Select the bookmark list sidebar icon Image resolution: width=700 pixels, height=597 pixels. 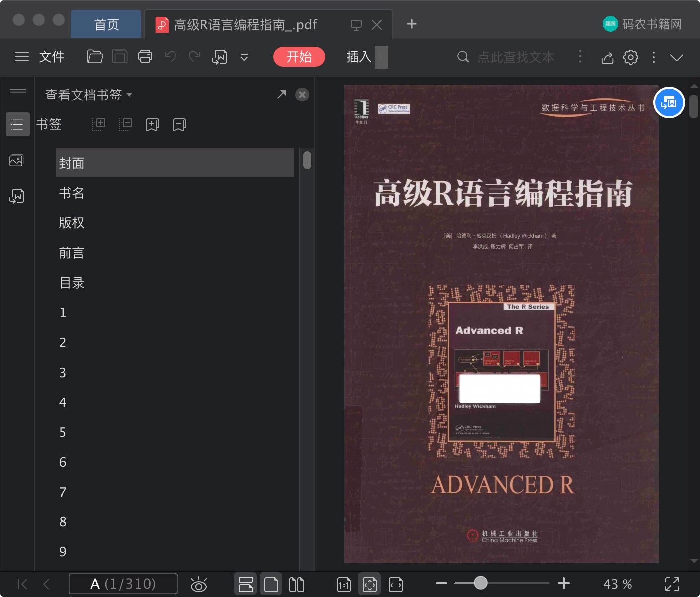point(17,124)
